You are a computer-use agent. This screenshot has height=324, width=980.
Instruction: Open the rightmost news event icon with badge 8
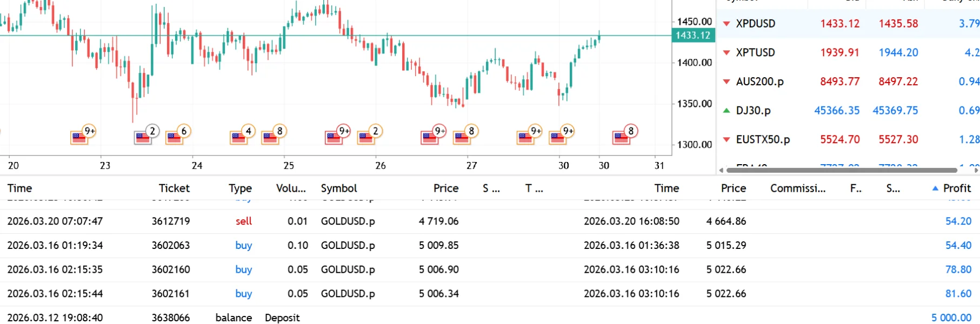point(622,137)
